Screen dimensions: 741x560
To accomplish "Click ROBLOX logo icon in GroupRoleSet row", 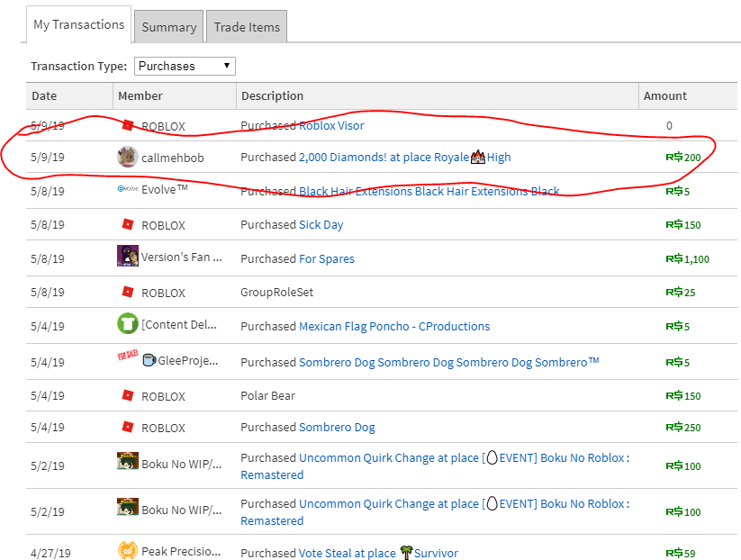I will click(128, 292).
